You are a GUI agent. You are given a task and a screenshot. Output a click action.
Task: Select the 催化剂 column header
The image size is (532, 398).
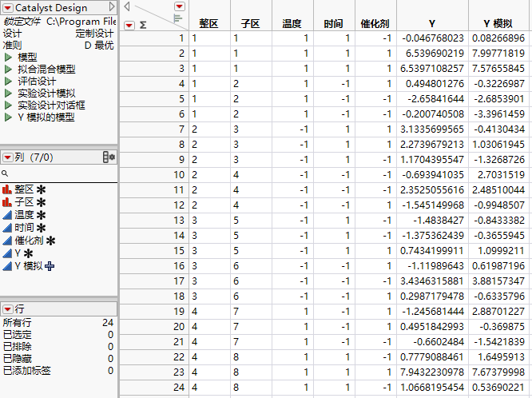(x=375, y=23)
